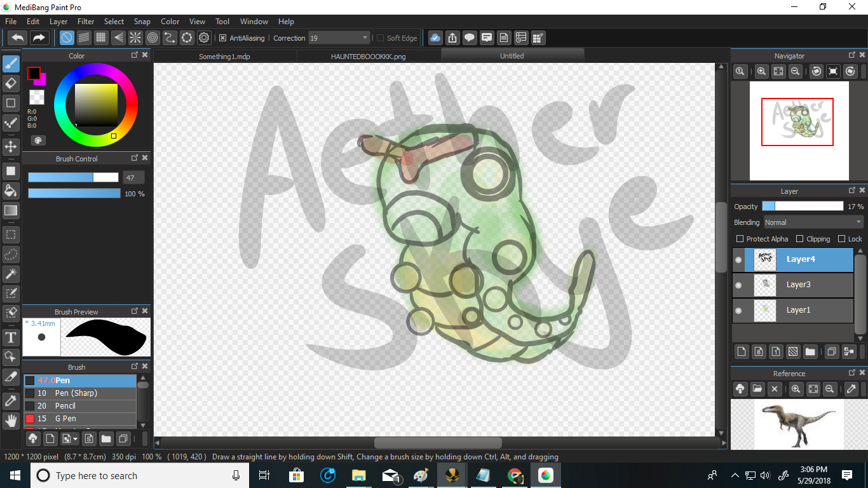Viewport: 868px width, 488px height.
Task: Enable the Clipping checkbox
Action: (x=799, y=239)
